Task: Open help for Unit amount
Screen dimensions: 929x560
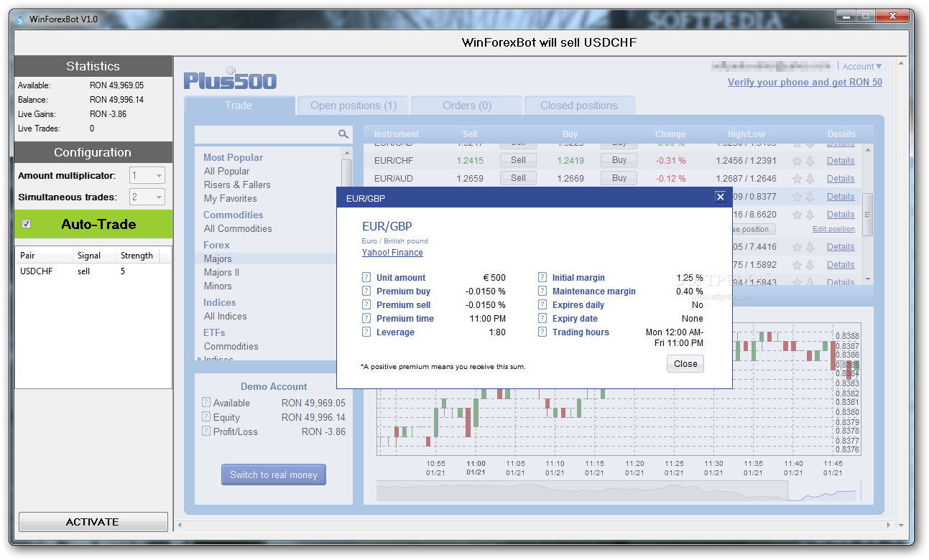Action: pyautogui.click(x=366, y=278)
